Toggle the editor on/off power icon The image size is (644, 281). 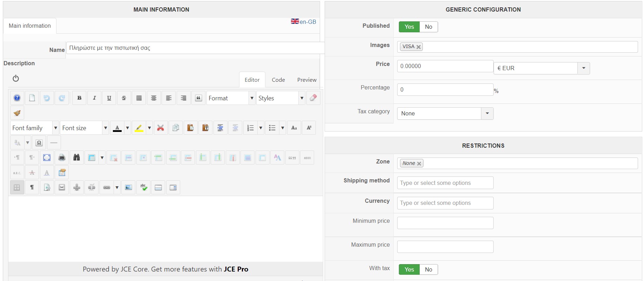16,78
